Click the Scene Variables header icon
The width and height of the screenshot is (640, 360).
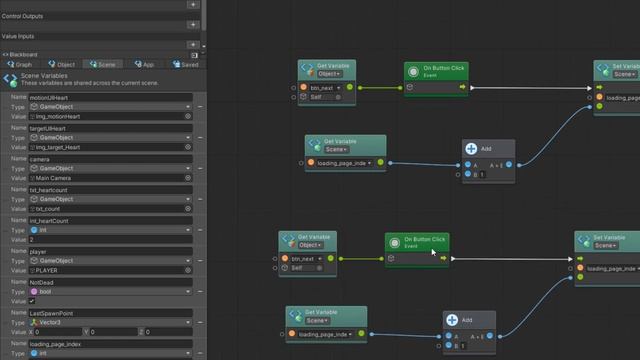(x=10, y=80)
